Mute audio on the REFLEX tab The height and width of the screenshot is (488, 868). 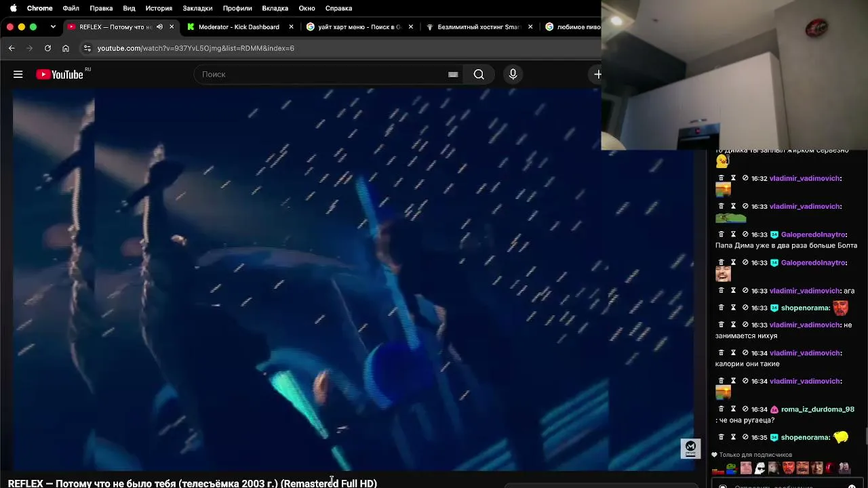159,27
